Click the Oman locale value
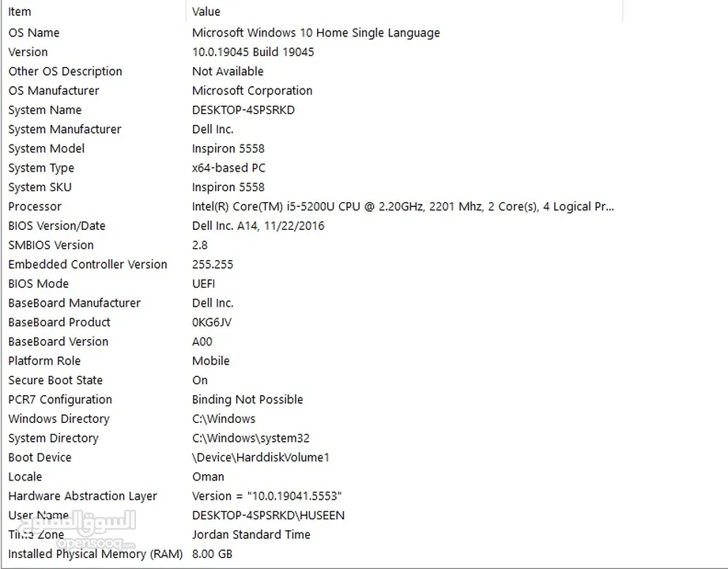The width and height of the screenshot is (728, 569). point(208,477)
